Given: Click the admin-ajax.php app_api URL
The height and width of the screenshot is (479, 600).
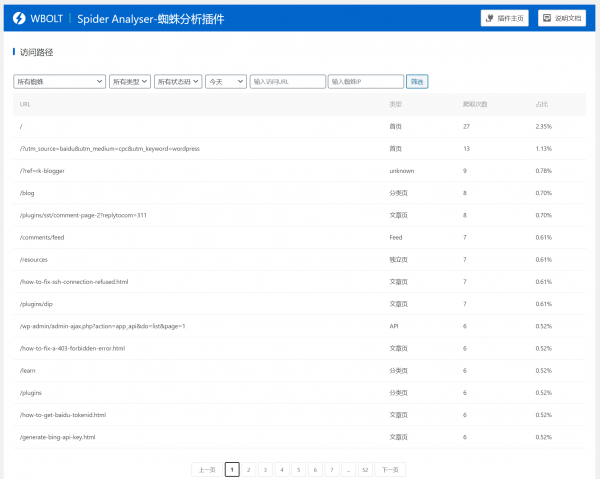Looking at the screenshot, I should tap(103, 326).
